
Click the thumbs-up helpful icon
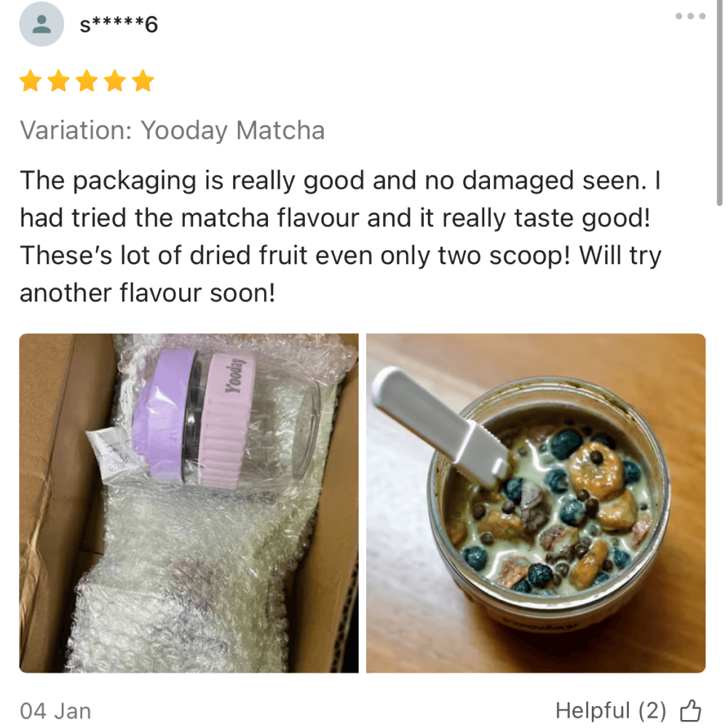pyautogui.click(x=690, y=711)
